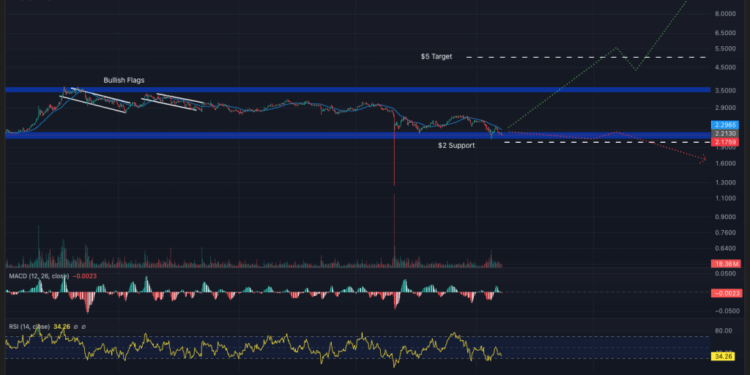This screenshot has height=375, width=750.
Task: Select the yellow 34.26 RSI legend value
Action: click(62, 327)
